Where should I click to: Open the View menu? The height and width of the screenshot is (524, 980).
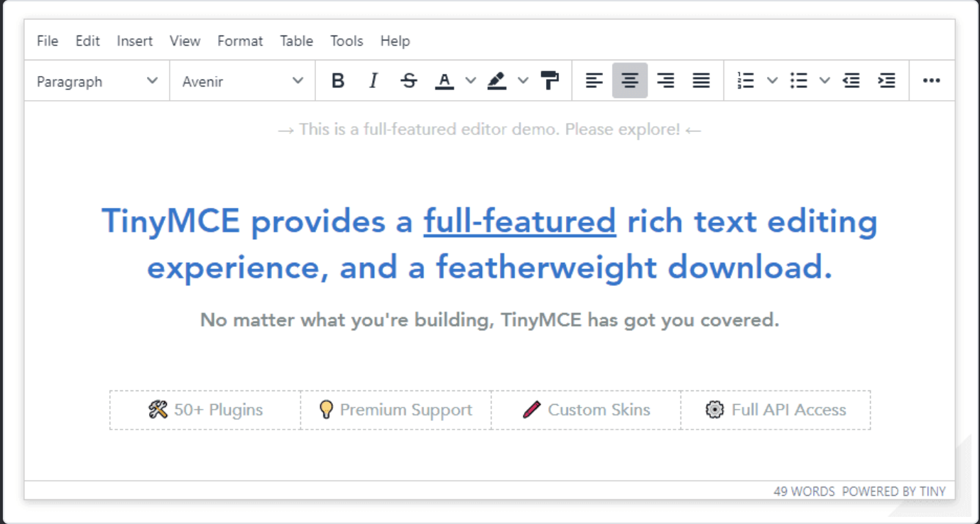185,41
